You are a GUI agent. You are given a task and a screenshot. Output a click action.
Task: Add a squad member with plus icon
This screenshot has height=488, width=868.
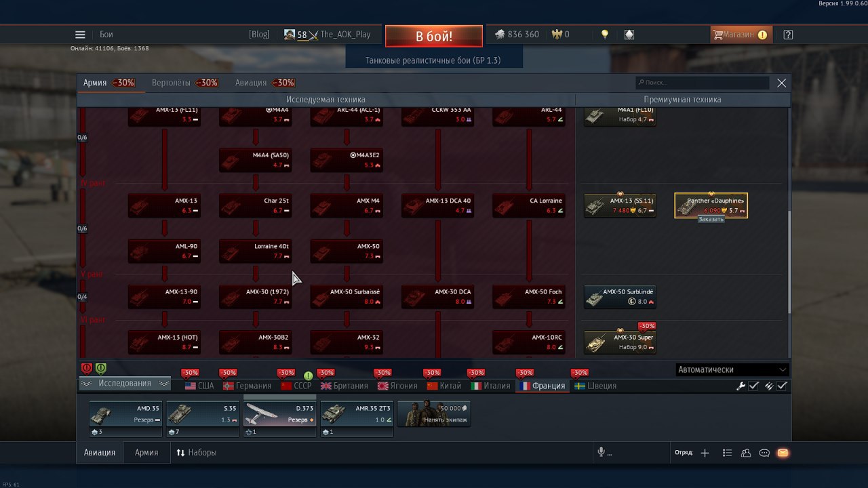(x=705, y=453)
